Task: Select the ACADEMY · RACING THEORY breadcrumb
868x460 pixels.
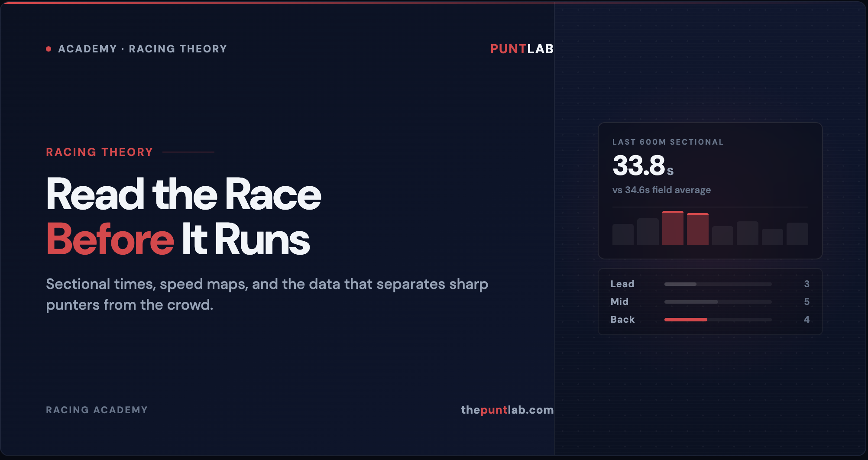Action: pos(143,49)
